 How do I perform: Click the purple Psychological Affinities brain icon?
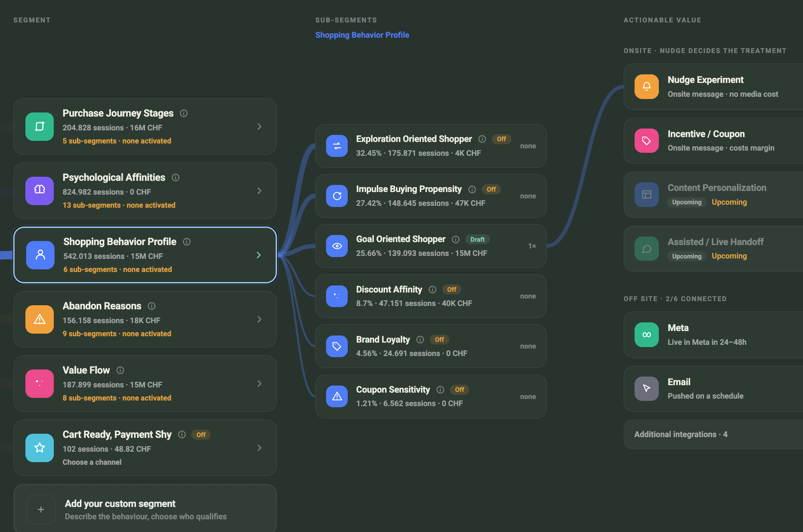[x=40, y=191]
